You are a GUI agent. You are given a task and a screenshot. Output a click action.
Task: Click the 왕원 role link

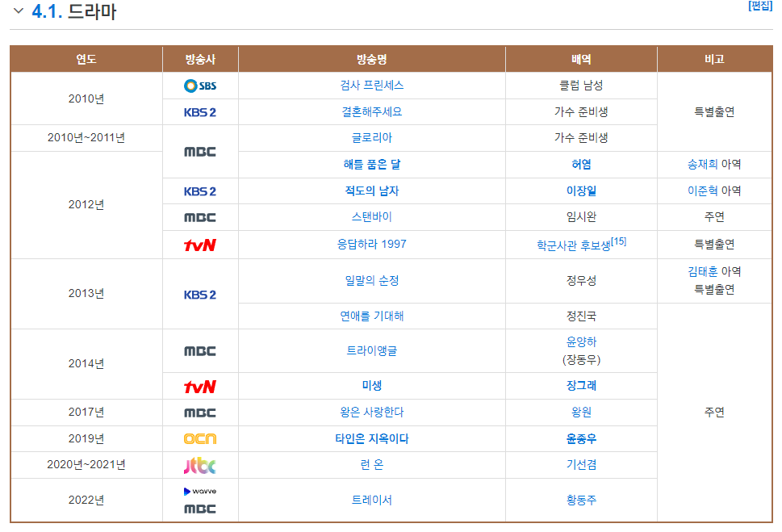[582, 413]
